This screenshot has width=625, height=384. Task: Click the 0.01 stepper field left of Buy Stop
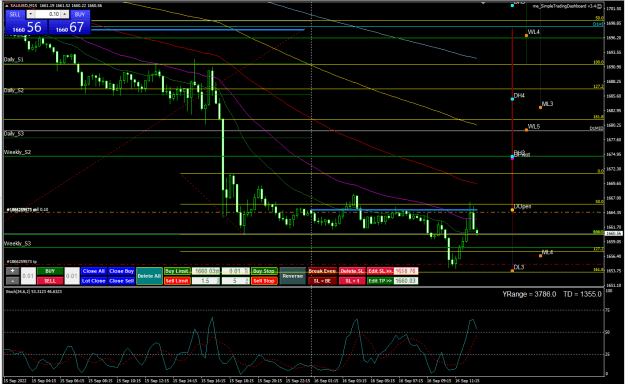(236, 271)
